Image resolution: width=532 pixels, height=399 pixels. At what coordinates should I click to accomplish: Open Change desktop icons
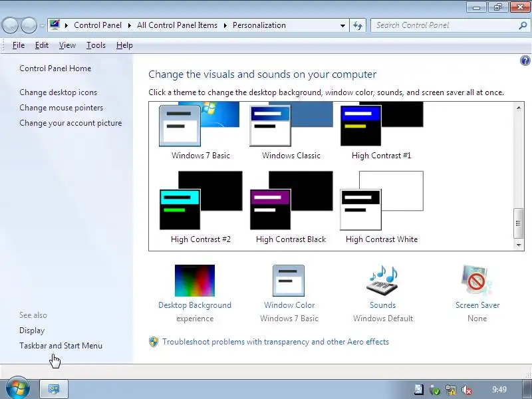[58, 92]
